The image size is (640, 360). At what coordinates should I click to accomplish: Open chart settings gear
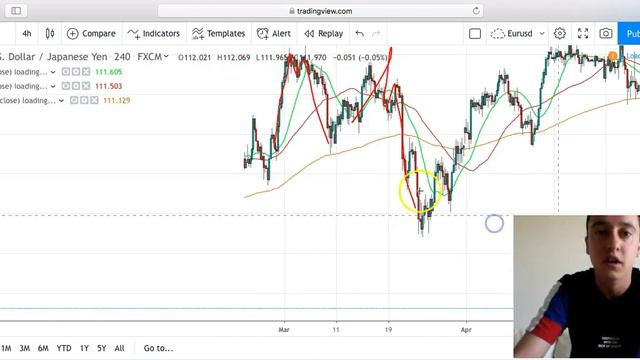click(x=560, y=33)
